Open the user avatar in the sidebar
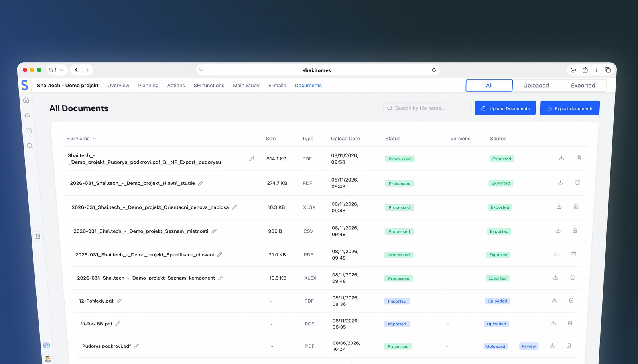The image size is (638, 364). point(48,359)
